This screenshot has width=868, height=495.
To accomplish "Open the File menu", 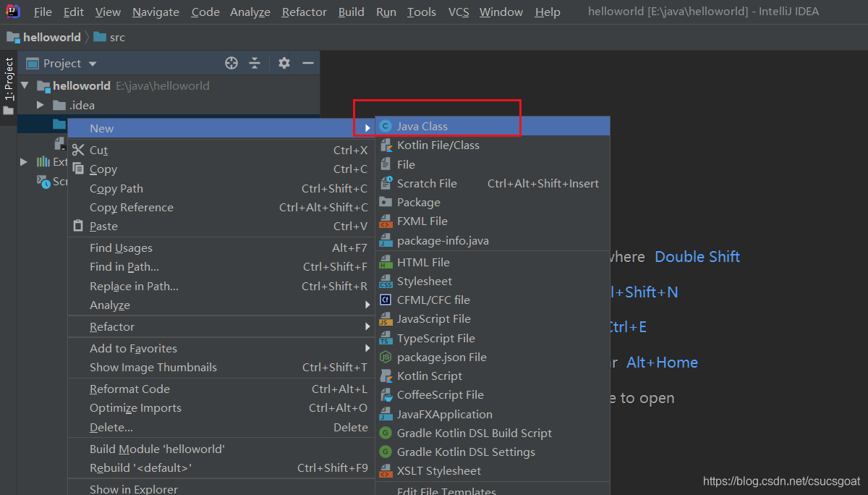I will pos(43,12).
